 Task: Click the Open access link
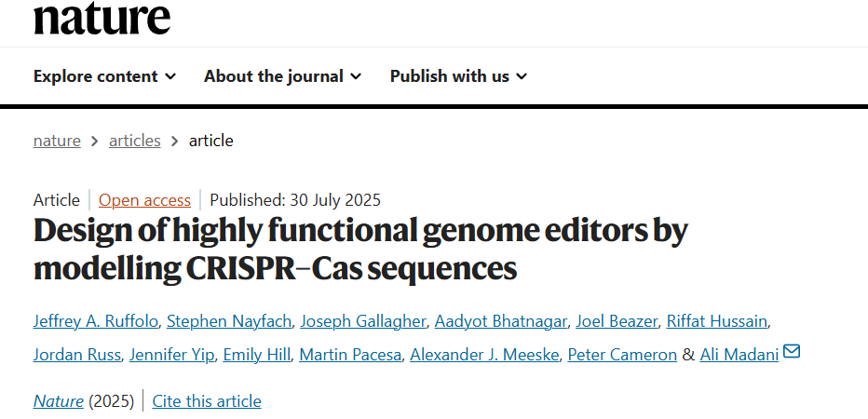coord(144,200)
